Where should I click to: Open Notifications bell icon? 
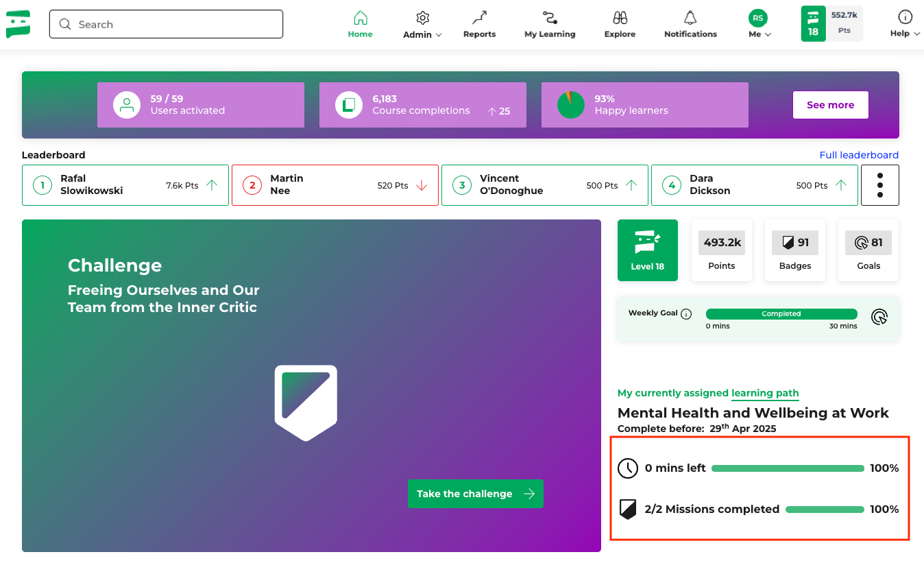(x=690, y=19)
